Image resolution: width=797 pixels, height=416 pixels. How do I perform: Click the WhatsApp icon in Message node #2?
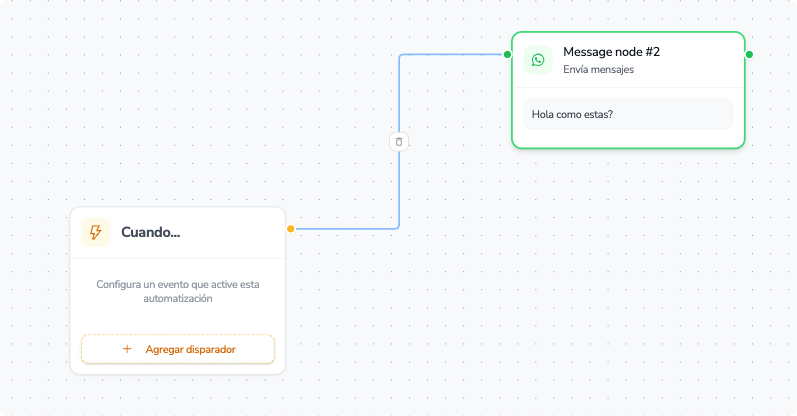coord(538,60)
